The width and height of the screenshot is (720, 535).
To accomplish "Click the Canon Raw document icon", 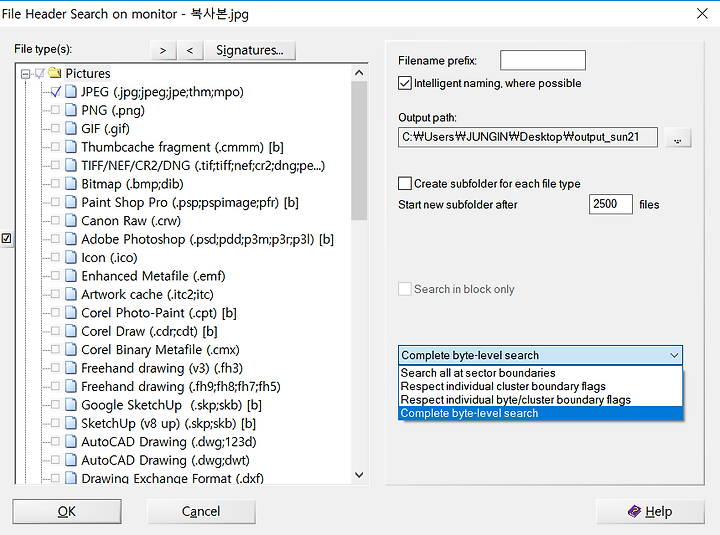I will [71, 220].
